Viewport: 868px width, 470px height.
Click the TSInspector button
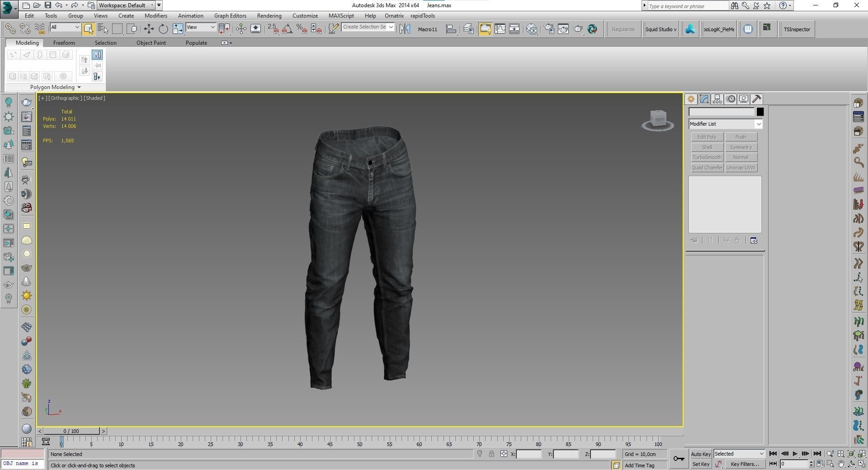tap(797, 29)
